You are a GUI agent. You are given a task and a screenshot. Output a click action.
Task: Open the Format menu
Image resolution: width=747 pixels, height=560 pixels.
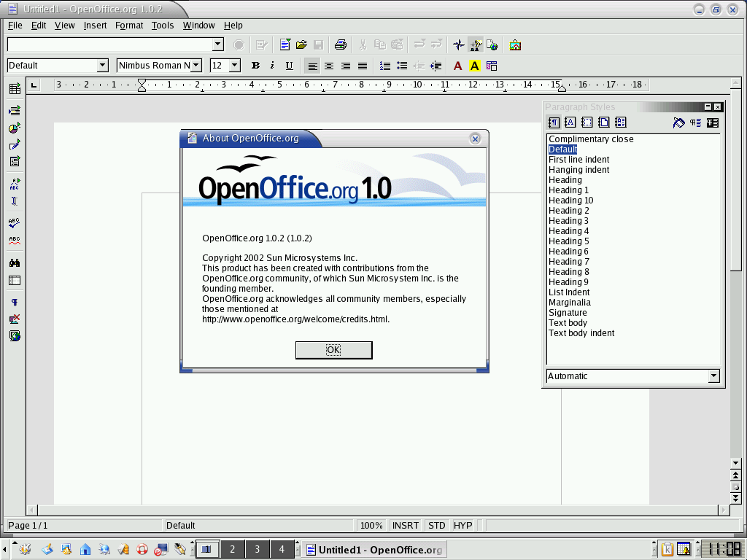129,26
